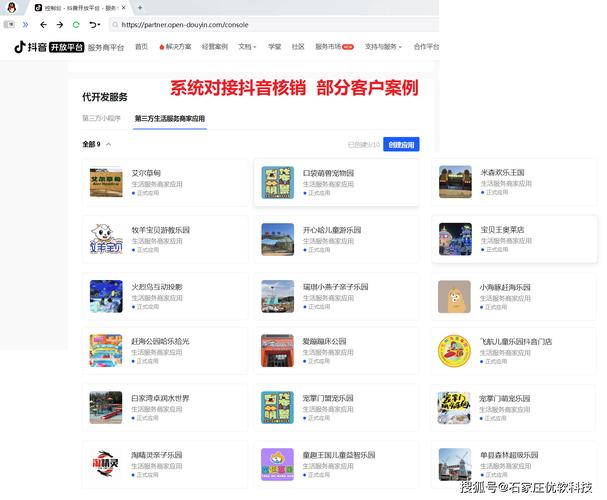Open the 赶海公园哈乐拾光 app icon
Image resolution: width=607 pixels, height=500 pixels.
click(106, 351)
